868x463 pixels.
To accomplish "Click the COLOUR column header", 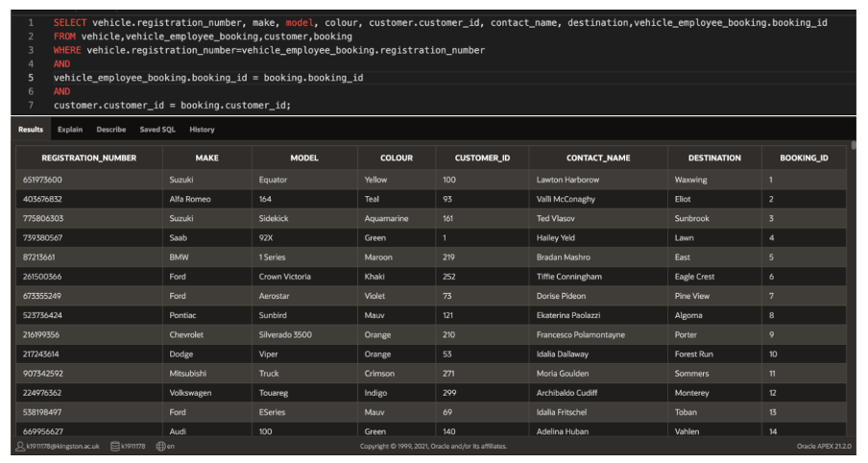I will point(397,158).
